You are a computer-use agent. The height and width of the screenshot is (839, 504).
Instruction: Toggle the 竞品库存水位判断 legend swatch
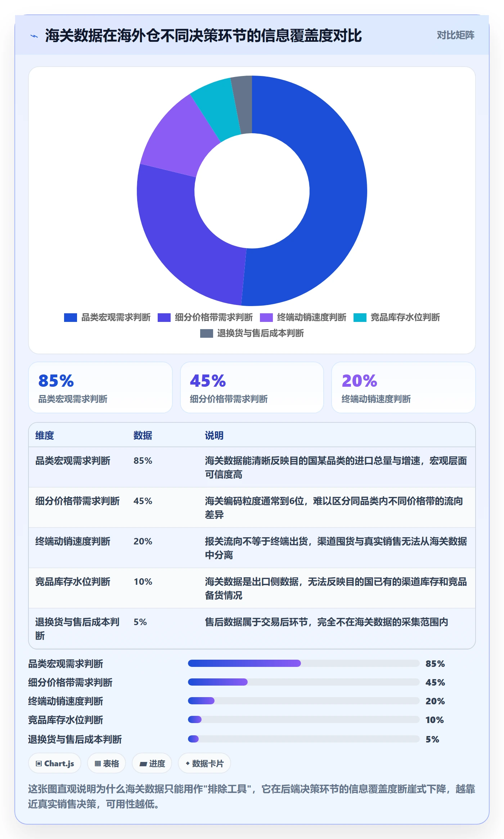(x=360, y=317)
